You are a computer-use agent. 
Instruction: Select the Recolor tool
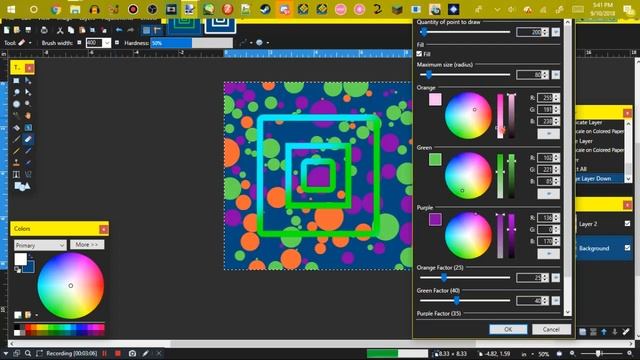[28, 163]
